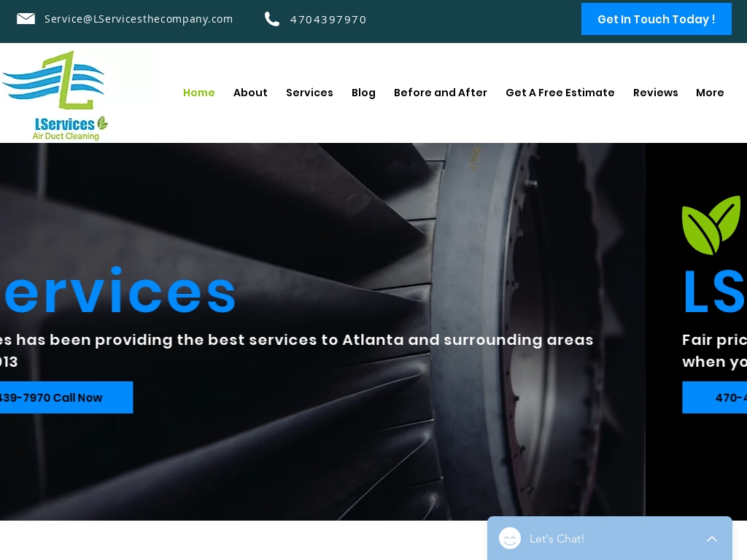
Task: Click the partially visible 470- button on next slide
Action: coord(715,397)
